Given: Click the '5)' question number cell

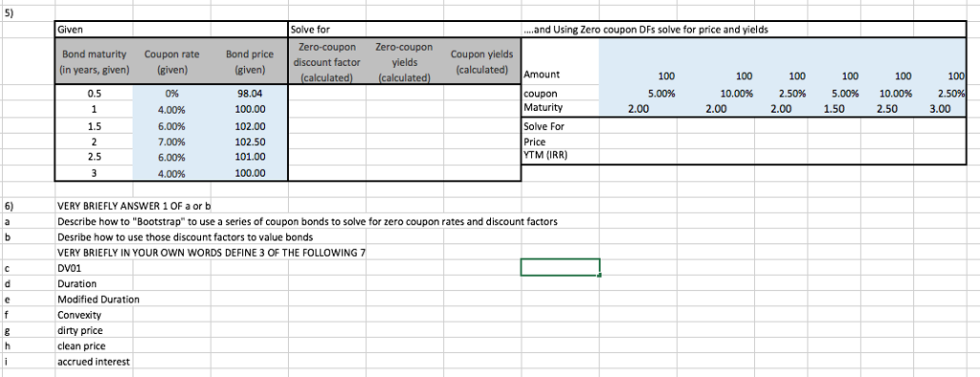Looking at the screenshot, I should click(28, 13).
